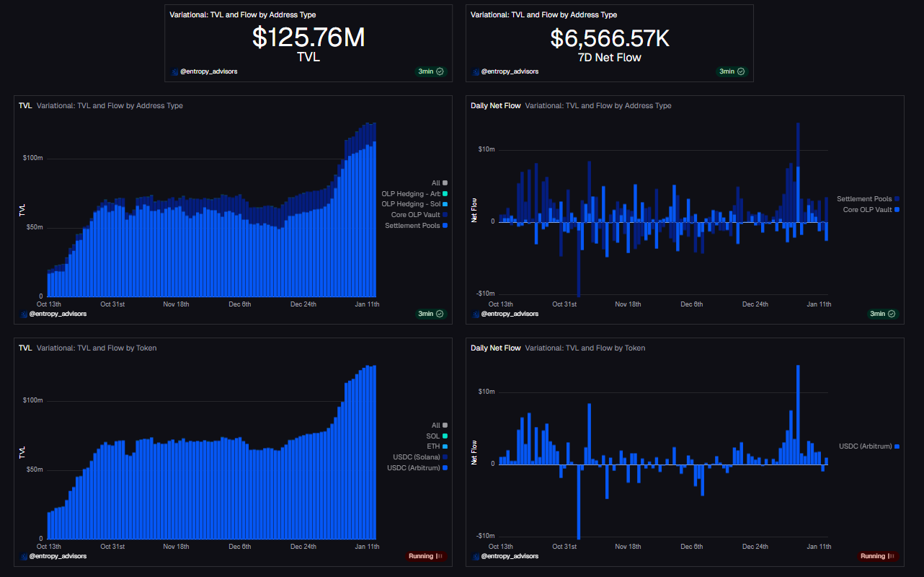Click the Core OLP Vault color swatch in Daily Net Flow legend
Viewport: 924px width, 577px height.
897,210
